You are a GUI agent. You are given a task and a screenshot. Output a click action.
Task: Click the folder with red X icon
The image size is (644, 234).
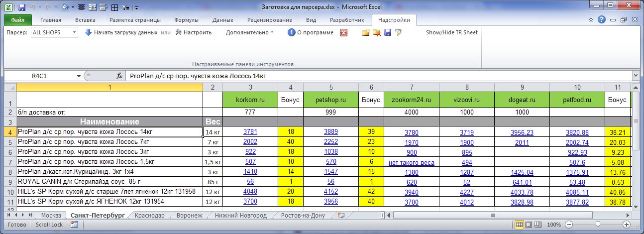point(377,32)
